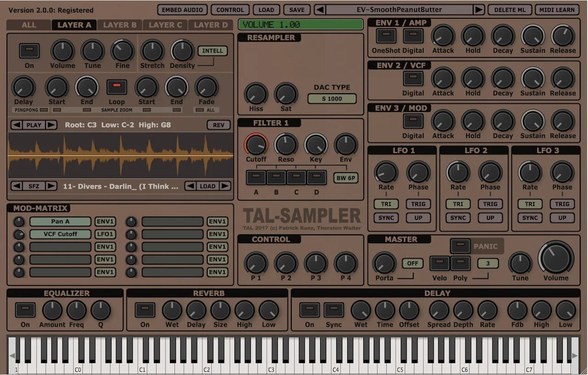
Task: Click the previous sample arrow beside LOAD
Action: [190, 186]
